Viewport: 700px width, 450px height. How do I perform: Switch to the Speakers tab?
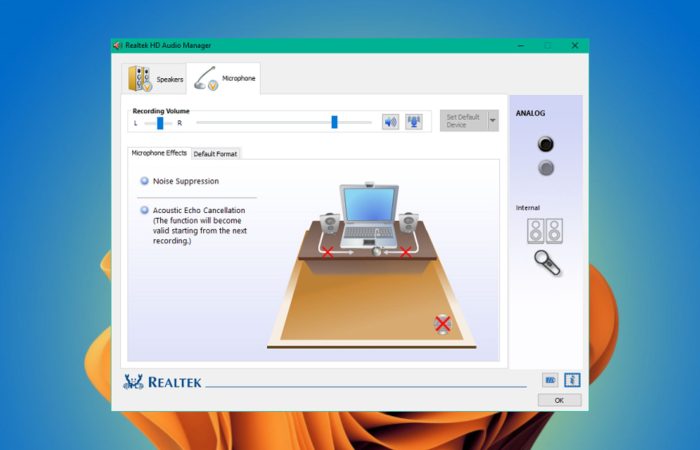pyautogui.click(x=154, y=79)
